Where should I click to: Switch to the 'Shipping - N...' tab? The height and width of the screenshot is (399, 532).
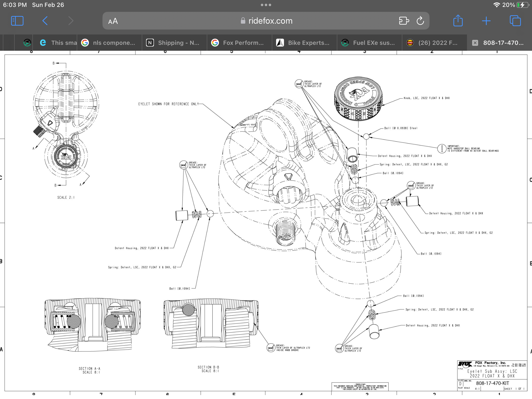point(174,43)
